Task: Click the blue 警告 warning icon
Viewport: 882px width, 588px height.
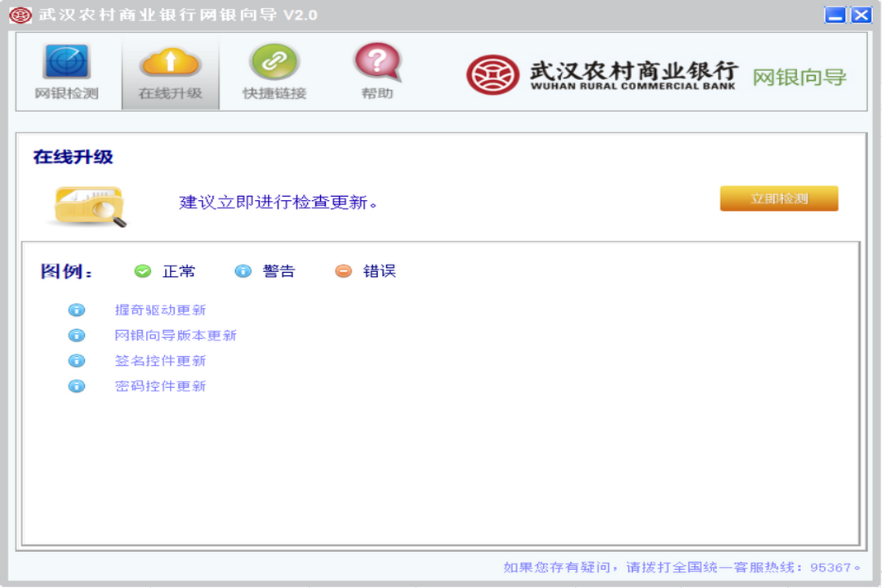Action: pyautogui.click(x=243, y=270)
